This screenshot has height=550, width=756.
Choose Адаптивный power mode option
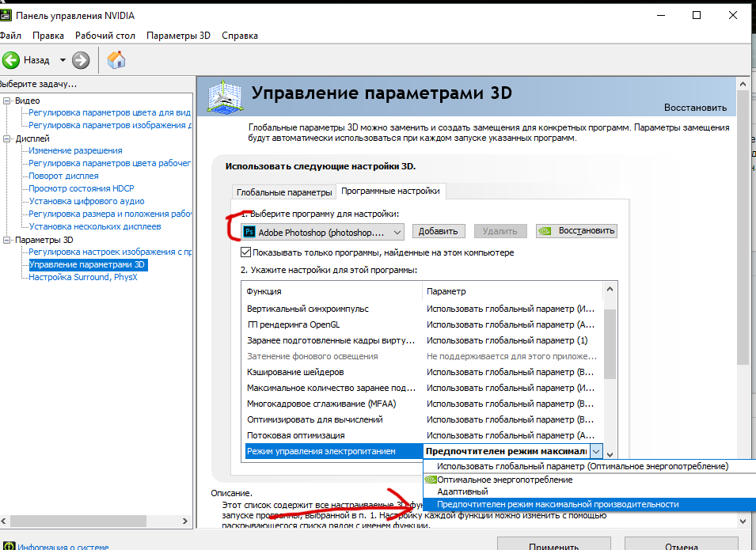(589, 491)
